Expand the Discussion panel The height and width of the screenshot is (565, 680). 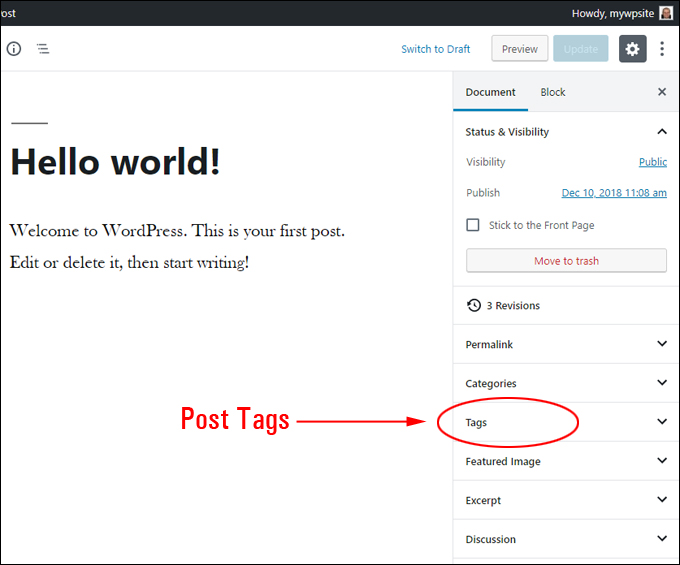point(662,539)
